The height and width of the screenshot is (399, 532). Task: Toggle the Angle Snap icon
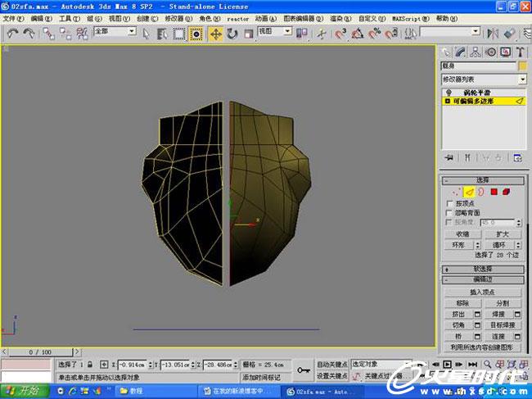click(358, 34)
